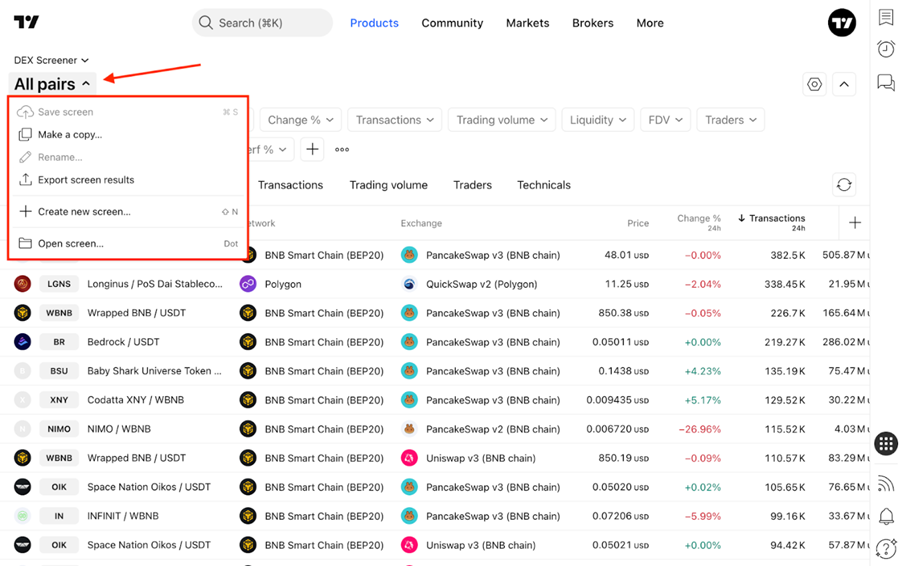Open the user profile avatar

(x=842, y=22)
